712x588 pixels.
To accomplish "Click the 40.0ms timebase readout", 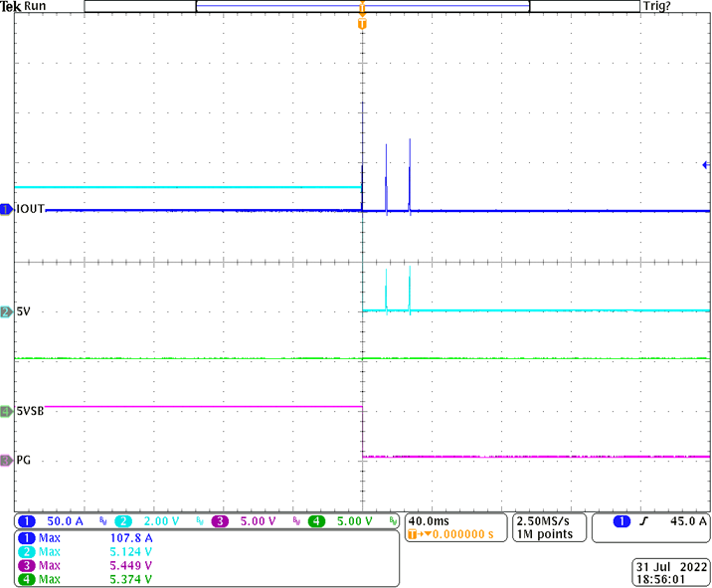I will (x=429, y=521).
